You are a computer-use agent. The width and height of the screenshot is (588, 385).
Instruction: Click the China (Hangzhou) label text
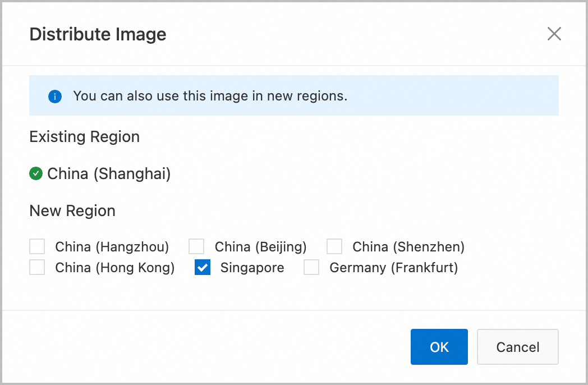click(x=112, y=246)
